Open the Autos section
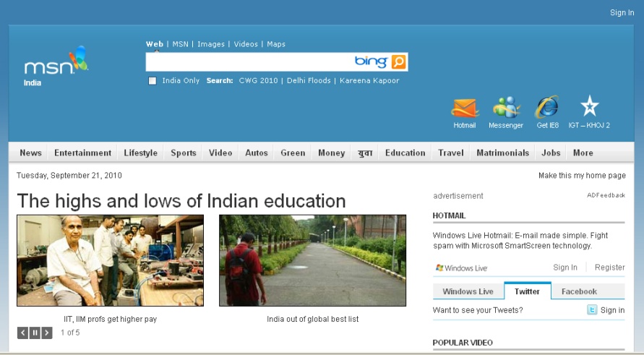 [257, 153]
